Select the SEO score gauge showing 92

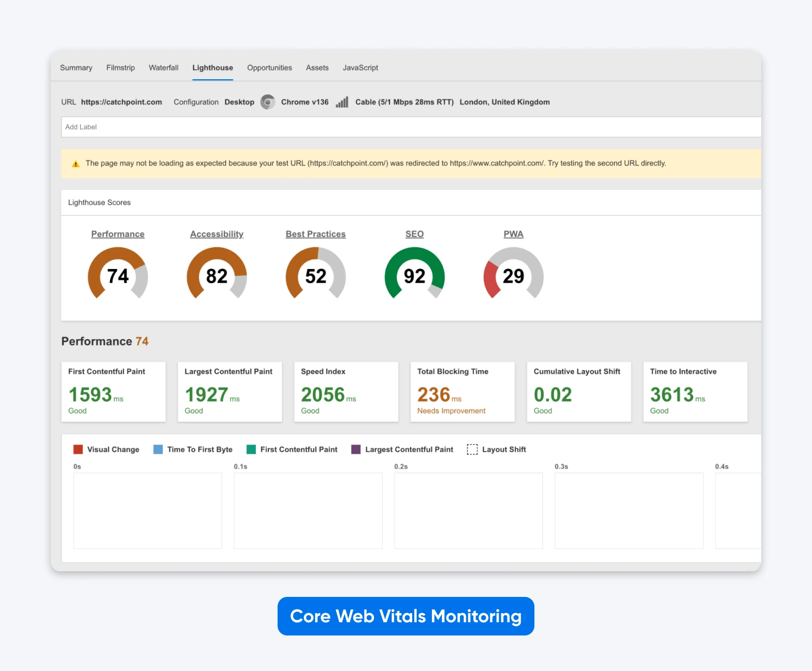pyautogui.click(x=415, y=276)
